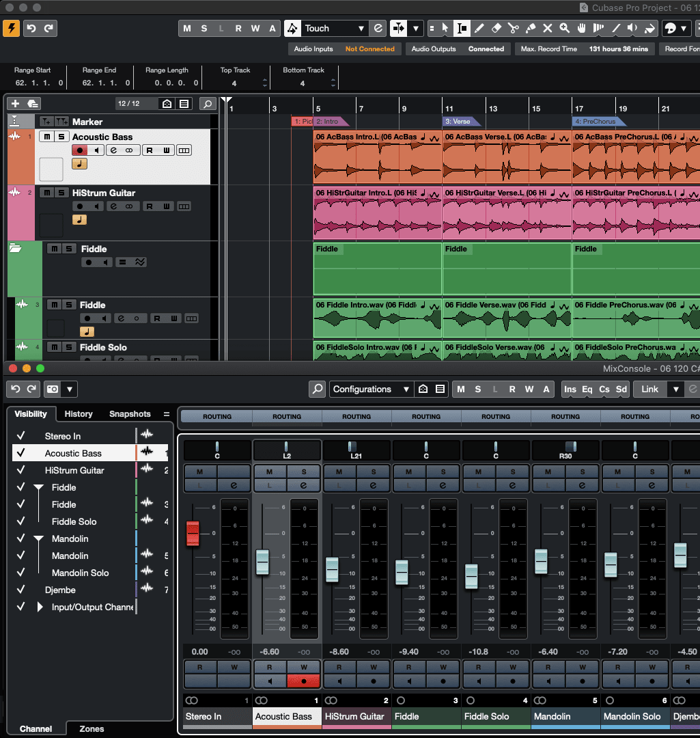This screenshot has width=700, height=738.
Task: Choose the Mute X tool
Action: coord(547,29)
